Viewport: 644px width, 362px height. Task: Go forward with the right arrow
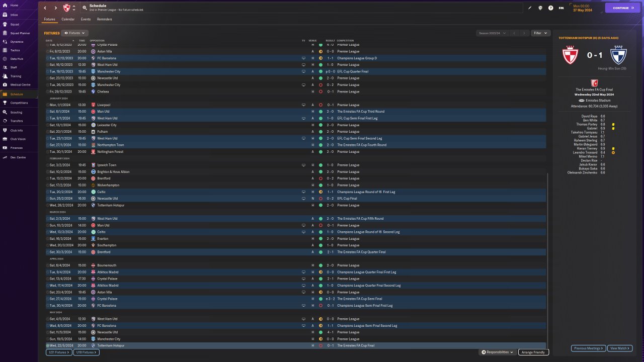[x=55, y=8]
